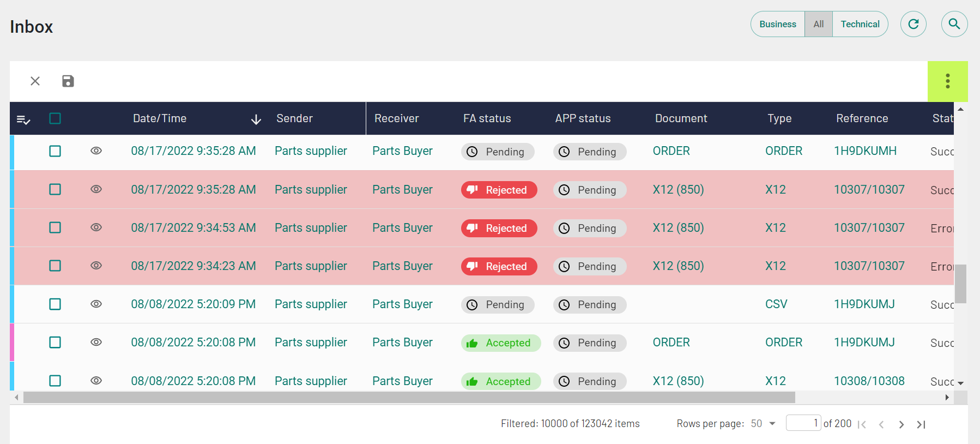Screen dimensions: 980x444
Task: Click the page number input field
Action: [x=803, y=423]
